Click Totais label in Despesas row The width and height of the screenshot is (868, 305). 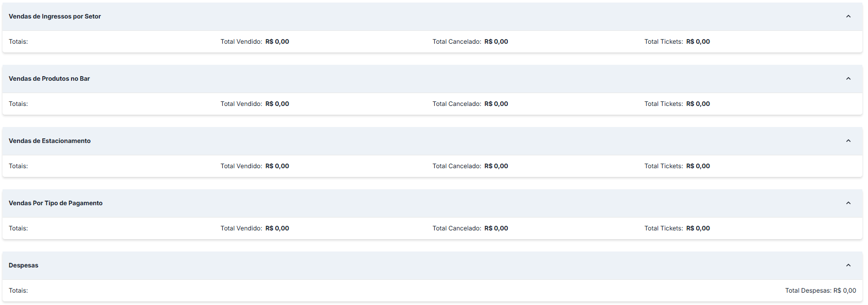pyautogui.click(x=18, y=291)
